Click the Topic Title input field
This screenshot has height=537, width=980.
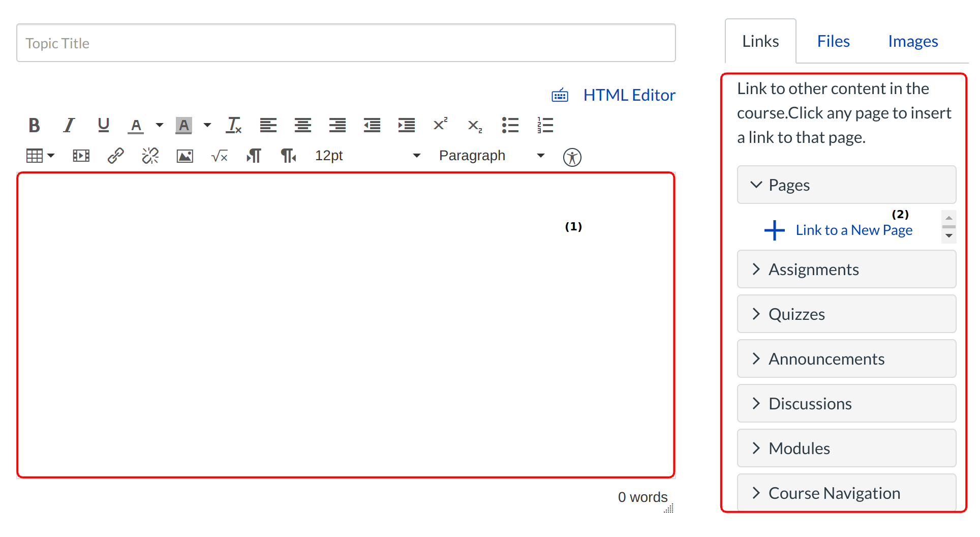[x=346, y=43]
